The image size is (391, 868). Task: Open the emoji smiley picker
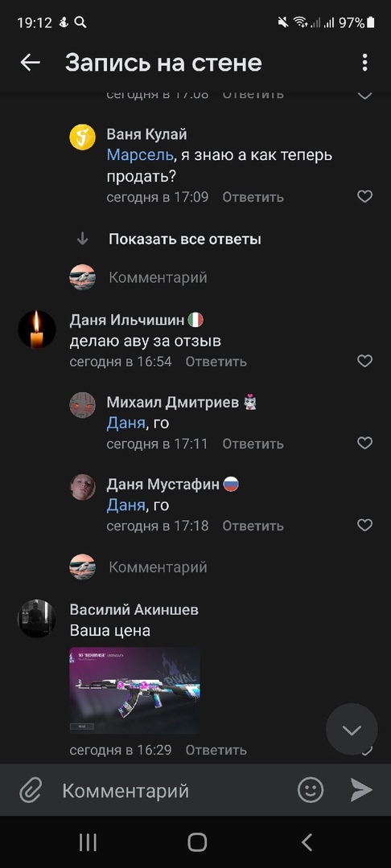[x=310, y=790]
